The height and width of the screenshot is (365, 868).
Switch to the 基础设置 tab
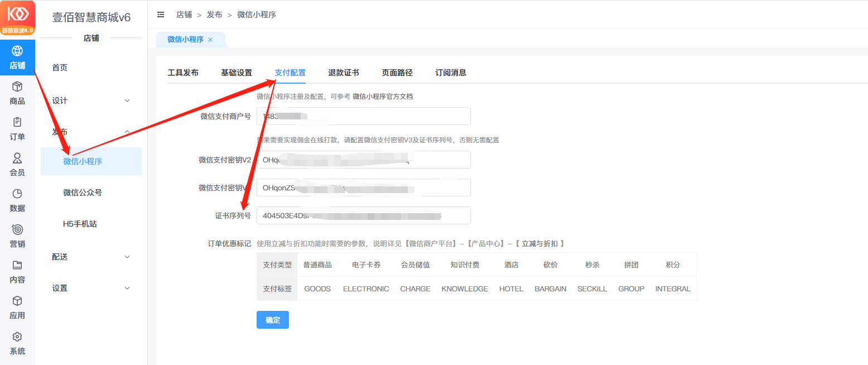(237, 73)
